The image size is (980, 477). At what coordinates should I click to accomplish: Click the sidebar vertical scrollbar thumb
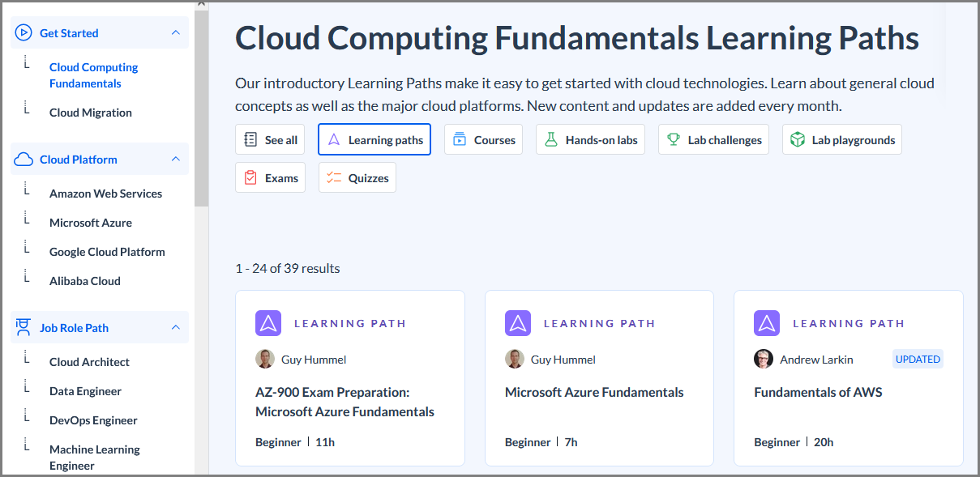click(201, 109)
